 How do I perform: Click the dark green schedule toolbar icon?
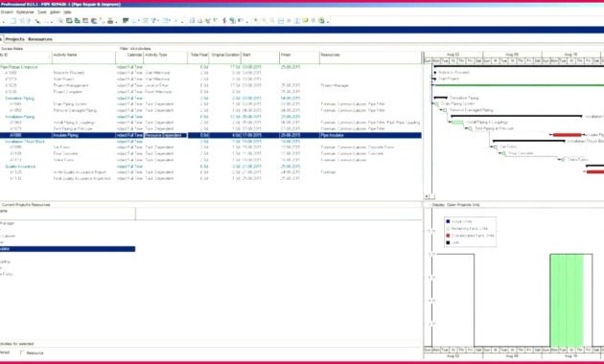pyautogui.click(x=126, y=21)
